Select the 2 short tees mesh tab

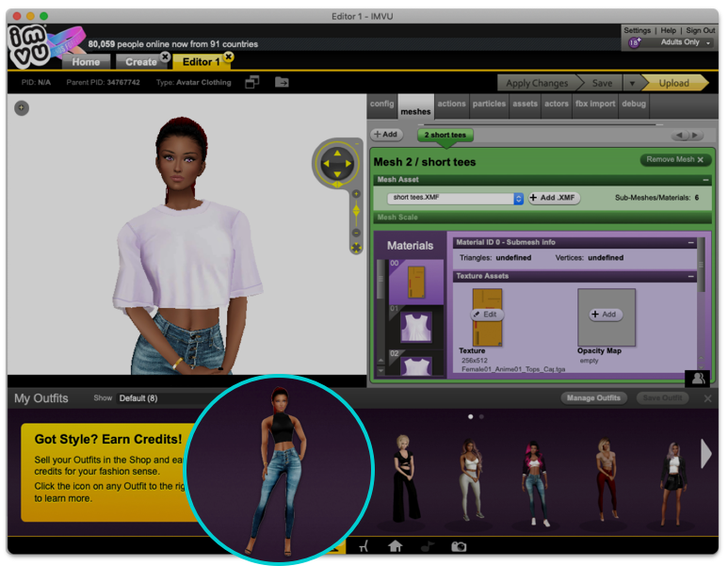445,135
